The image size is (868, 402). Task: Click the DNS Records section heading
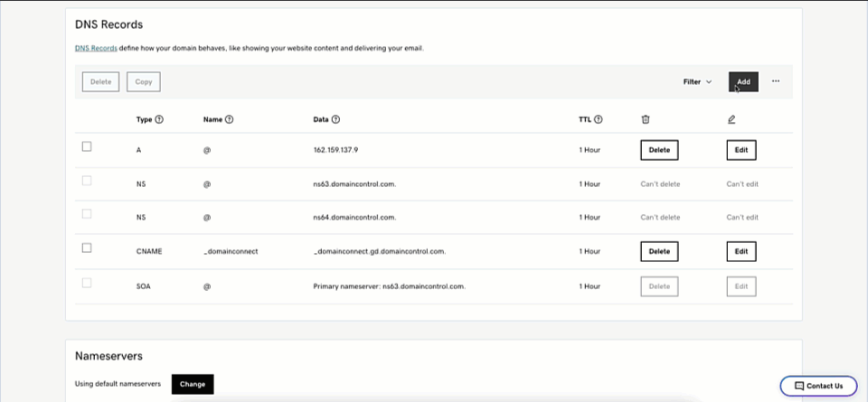coord(109,24)
